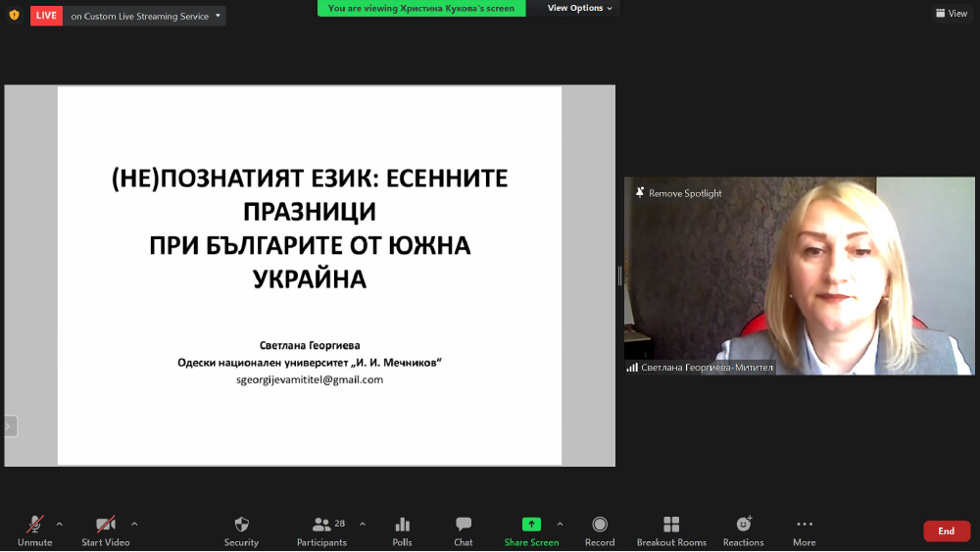Start recording with the Record icon
This screenshot has height=552, width=980.
pyautogui.click(x=600, y=525)
